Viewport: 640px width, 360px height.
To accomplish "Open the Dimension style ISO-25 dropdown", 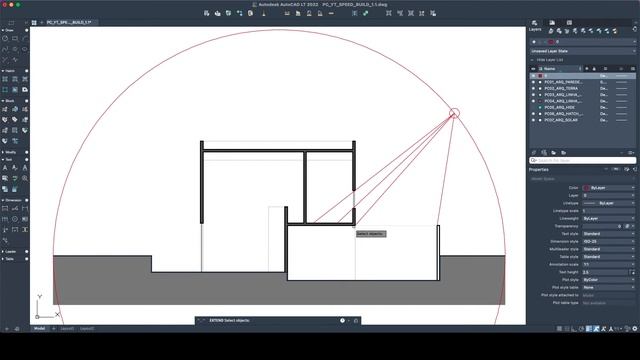I will (x=609, y=242).
